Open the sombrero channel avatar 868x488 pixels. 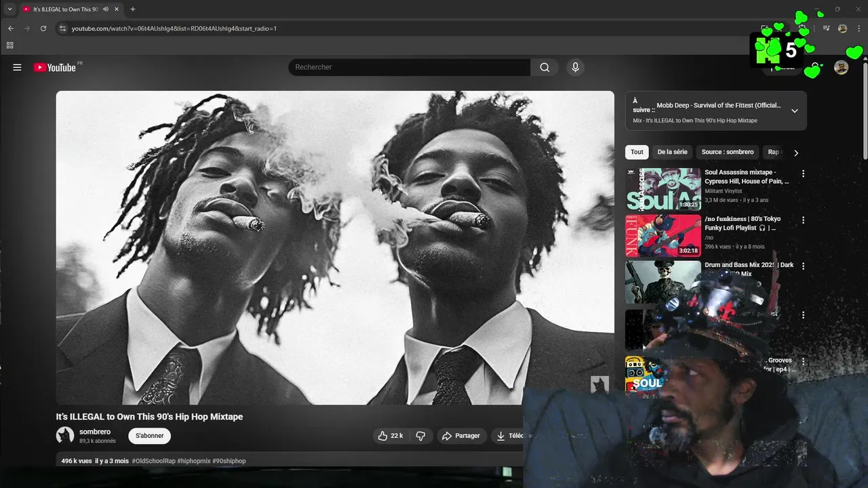click(65, 436)
